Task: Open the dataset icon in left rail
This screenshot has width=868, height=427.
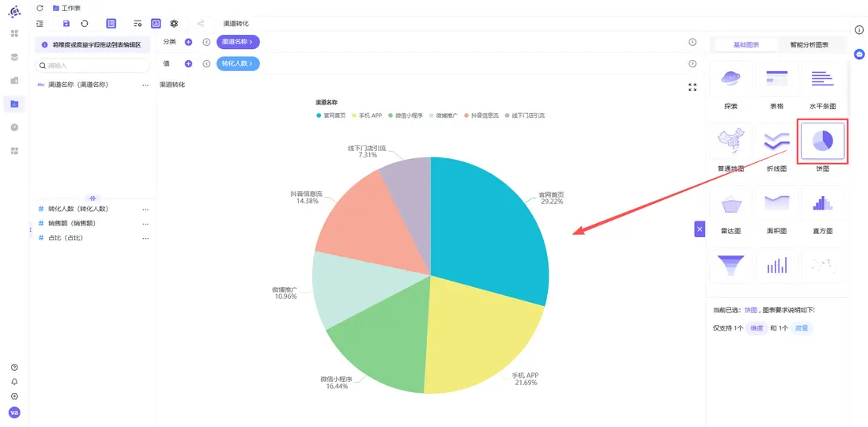Action: tap(14, 81)
